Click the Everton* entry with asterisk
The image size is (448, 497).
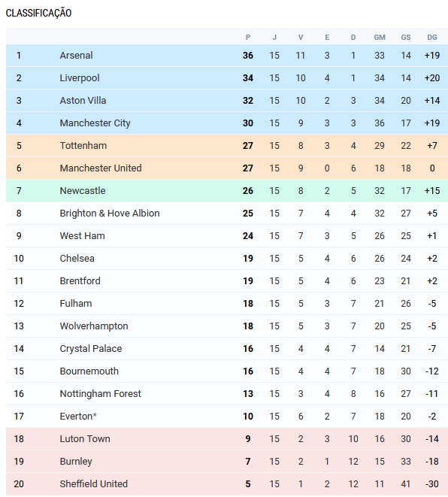click(x=78, y=417)
